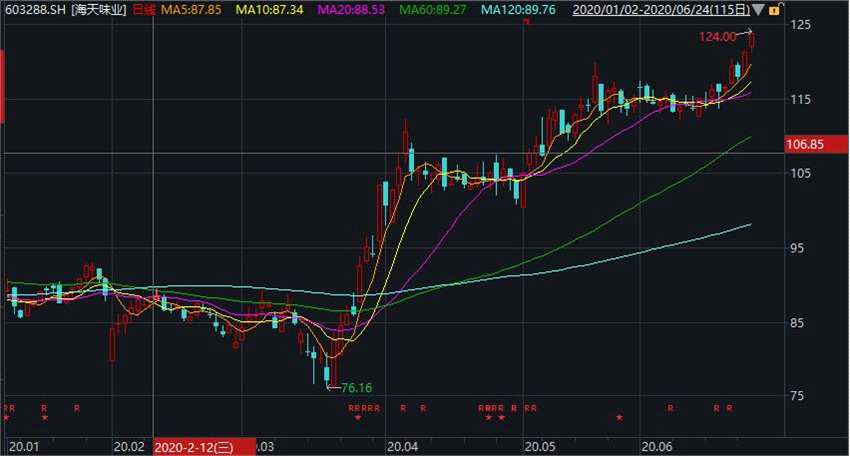
Task: Click the 124.00 high price marker
Action: 717,37
